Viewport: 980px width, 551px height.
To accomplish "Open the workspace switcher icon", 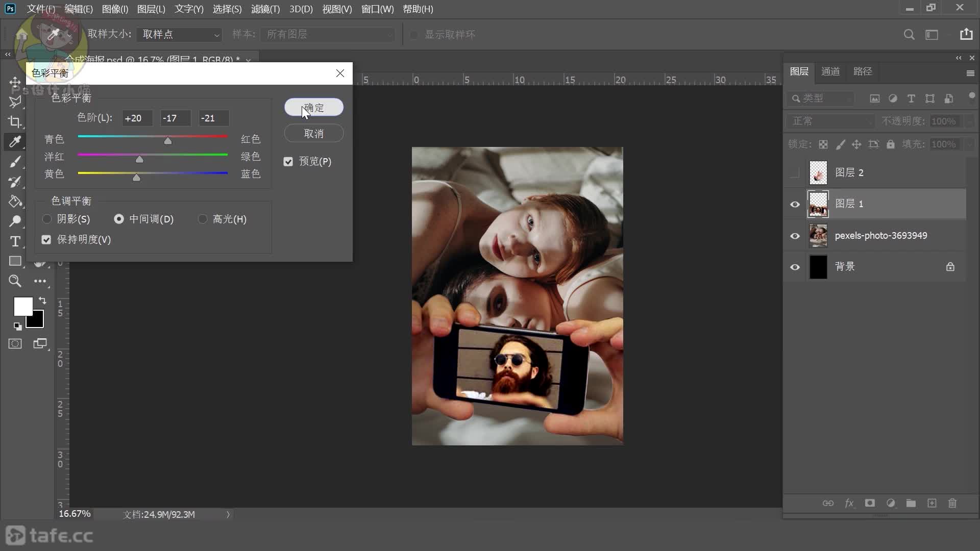I will tap(932, 34).
